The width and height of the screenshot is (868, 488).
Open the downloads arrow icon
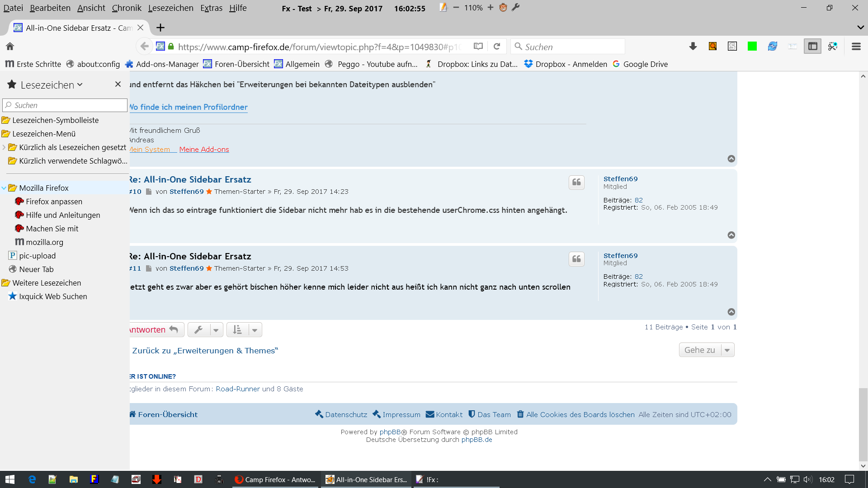click(x=693, y=46)
